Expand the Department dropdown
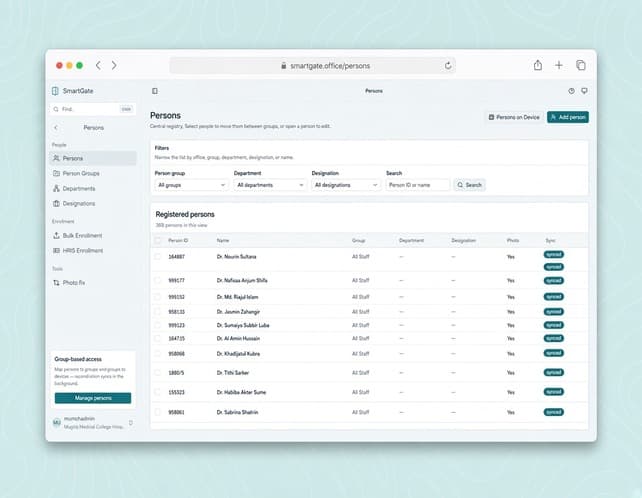 [270, 185]
